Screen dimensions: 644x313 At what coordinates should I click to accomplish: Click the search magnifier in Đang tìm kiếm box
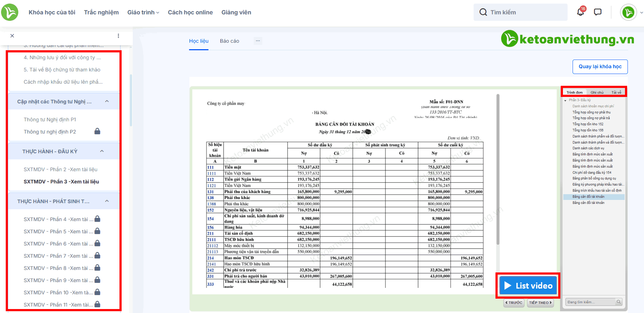point(619,302)
